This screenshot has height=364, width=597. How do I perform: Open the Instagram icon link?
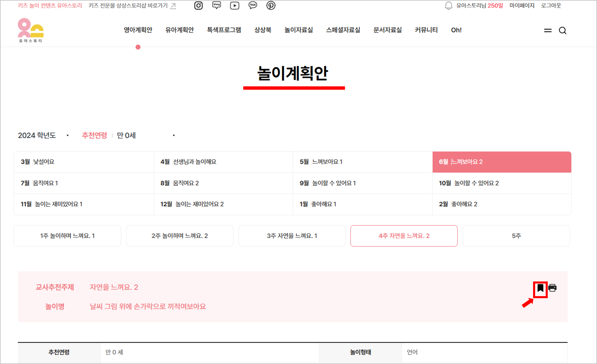[x=198, y=5]
